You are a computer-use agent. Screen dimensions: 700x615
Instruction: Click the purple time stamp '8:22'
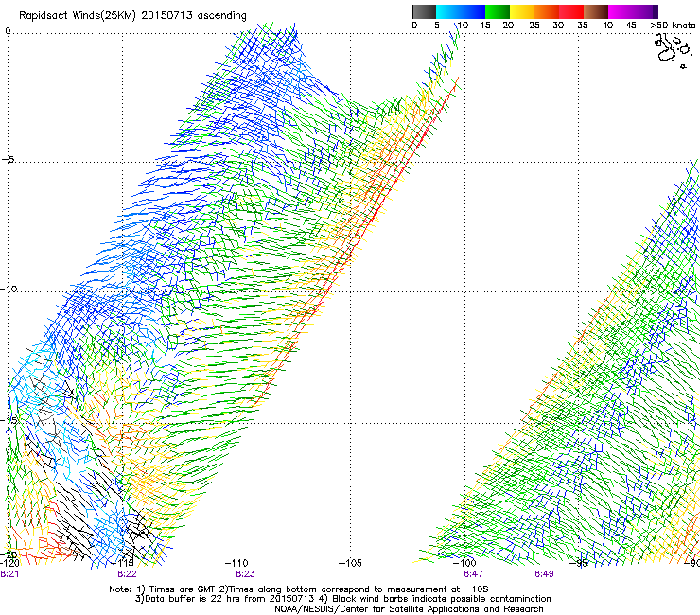128,574
